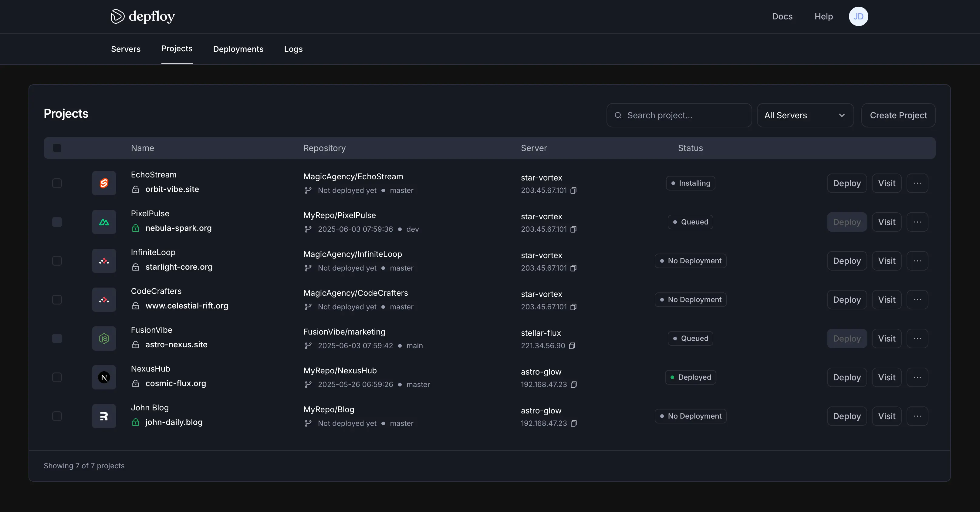Viewport: 980px width, 512px height.
Task: Switch to the Deployments tab
Action: [238, 49]
